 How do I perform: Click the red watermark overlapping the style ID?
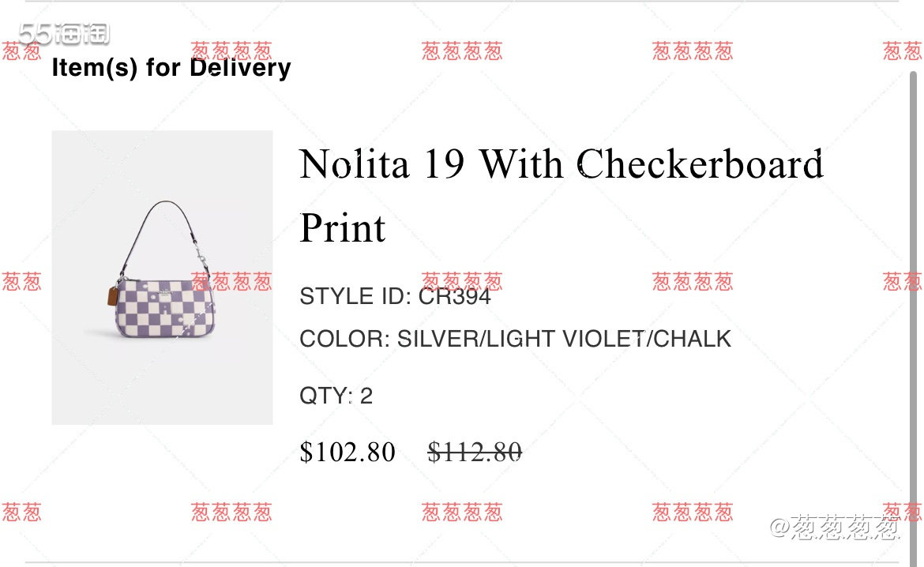point(462,281)
